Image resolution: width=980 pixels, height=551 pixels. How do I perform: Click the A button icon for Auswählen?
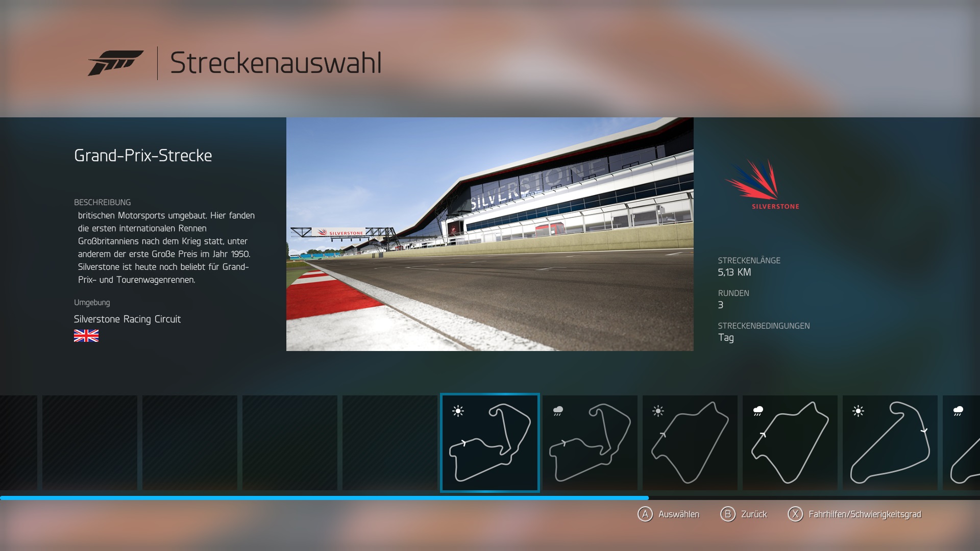pos(645,514)
